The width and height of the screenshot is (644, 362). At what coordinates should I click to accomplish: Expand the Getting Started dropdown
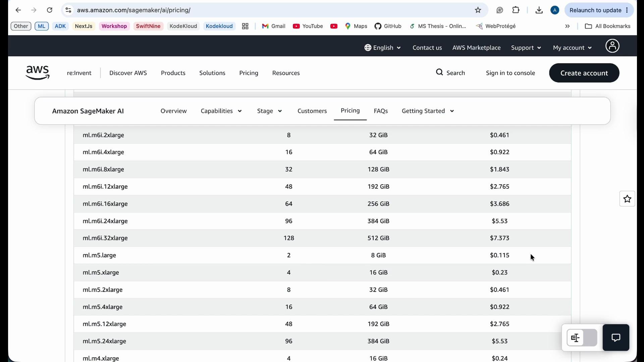click(428, 111)
